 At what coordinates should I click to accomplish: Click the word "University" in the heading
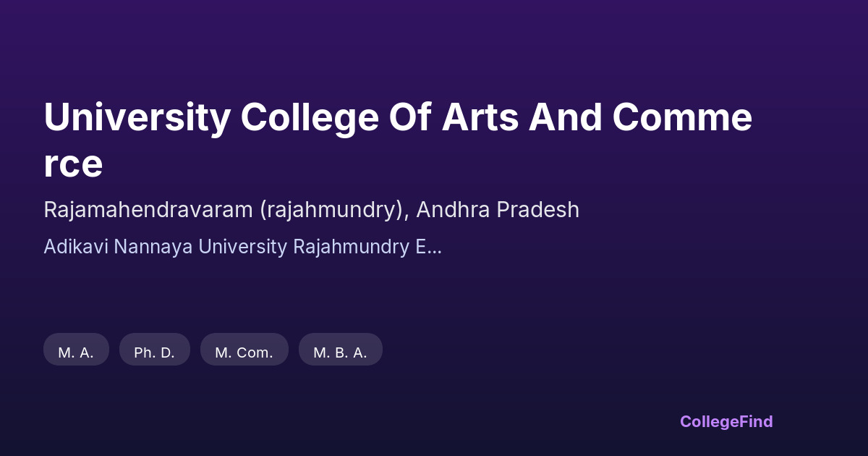137,118
